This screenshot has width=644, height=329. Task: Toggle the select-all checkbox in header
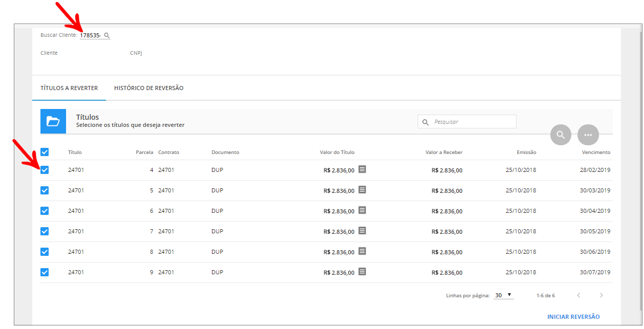pyautogui.click(x=45, y=152)
